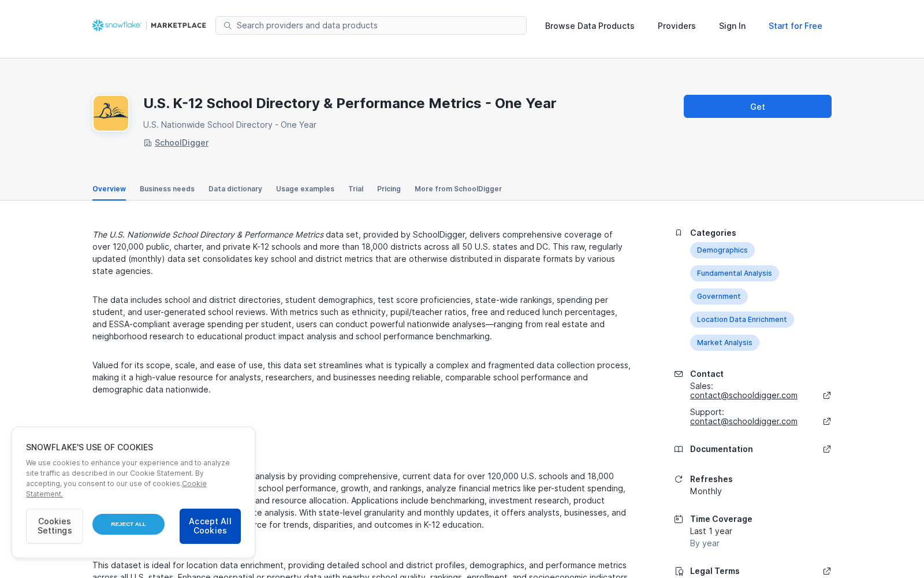
Task: Select Market Analysis category tag
Action: (x=724, y=343)
